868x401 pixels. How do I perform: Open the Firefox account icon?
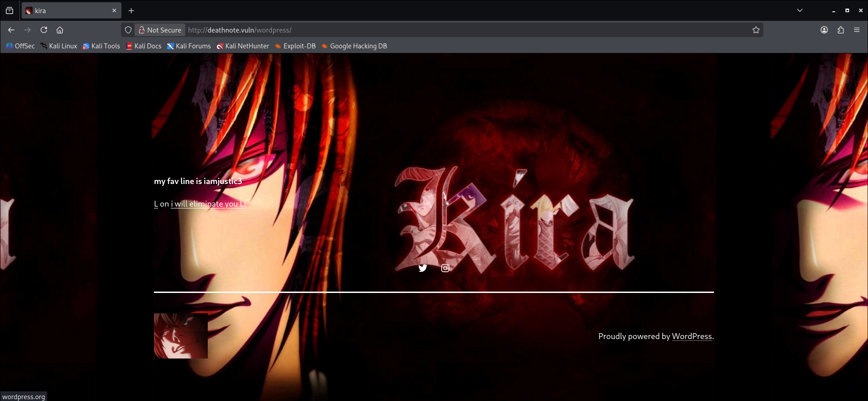824,30
